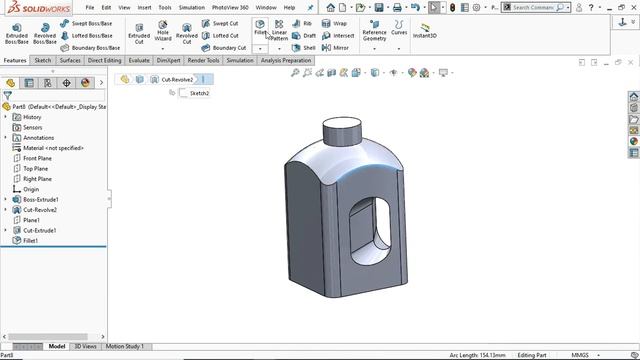
Task: Switch to the Surfaces tab
Action: (x=70, y=60)
